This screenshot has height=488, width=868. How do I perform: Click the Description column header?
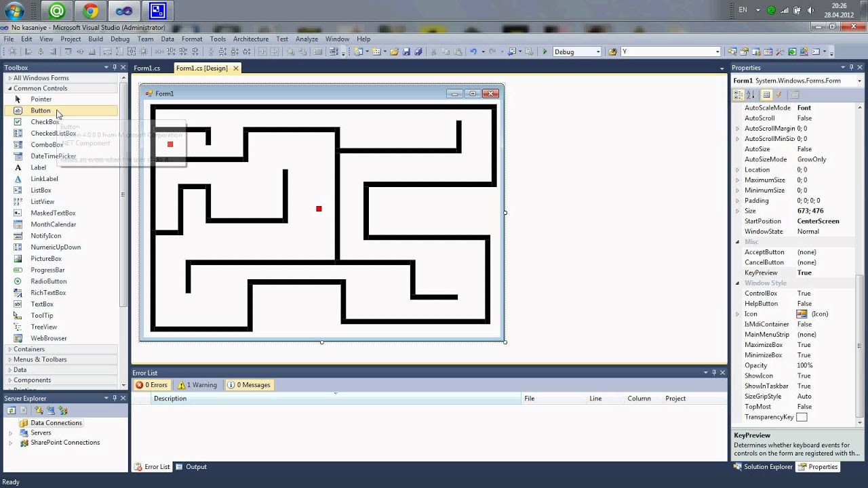(x=336, y=399)
